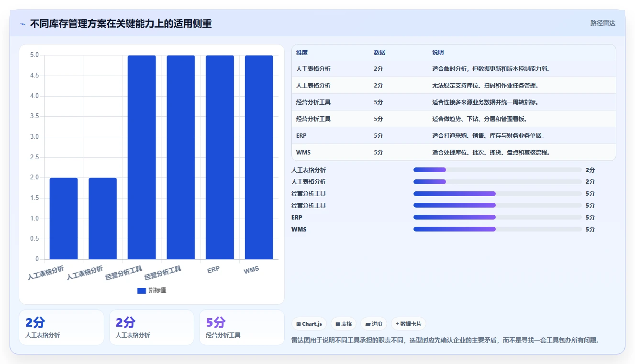Toggle the 指标值 legend item under the chart
The height and width of the screenshot is (364, 635).
point(152,290)
